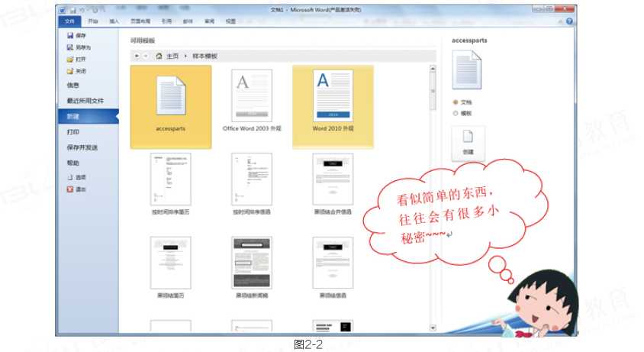Select the 黑领结简历 template thumbnail

[171, 263]
